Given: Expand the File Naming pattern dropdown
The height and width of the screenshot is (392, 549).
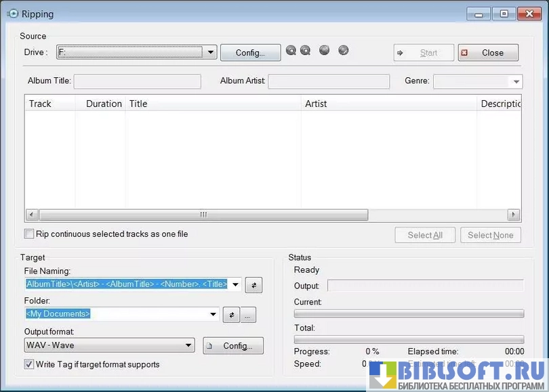Looking at the screenshot, I should tap(235, 285).
